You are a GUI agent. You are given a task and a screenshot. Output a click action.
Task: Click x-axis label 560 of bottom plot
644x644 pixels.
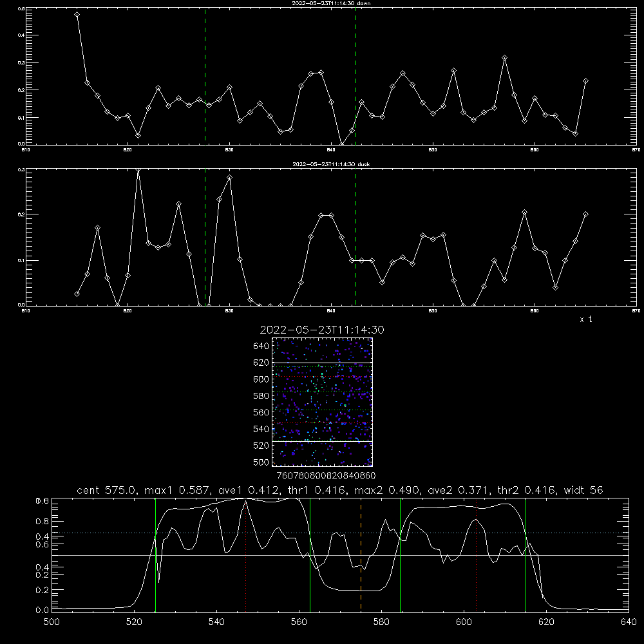click(x=299, y=622)
